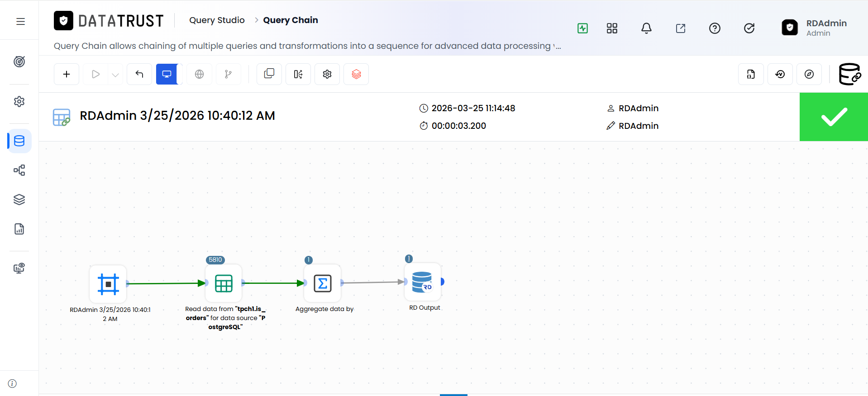The width and height of the screenshot is (868, 396).
Task: Click the DataTrust logo
Action: click(x=109, y=21)
